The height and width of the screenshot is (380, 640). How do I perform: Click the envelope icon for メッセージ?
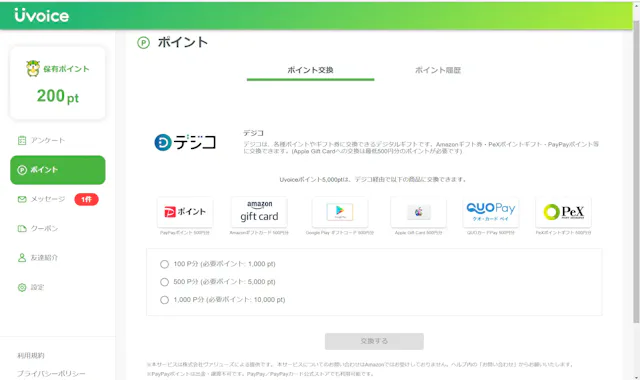(x=22, y=199)
